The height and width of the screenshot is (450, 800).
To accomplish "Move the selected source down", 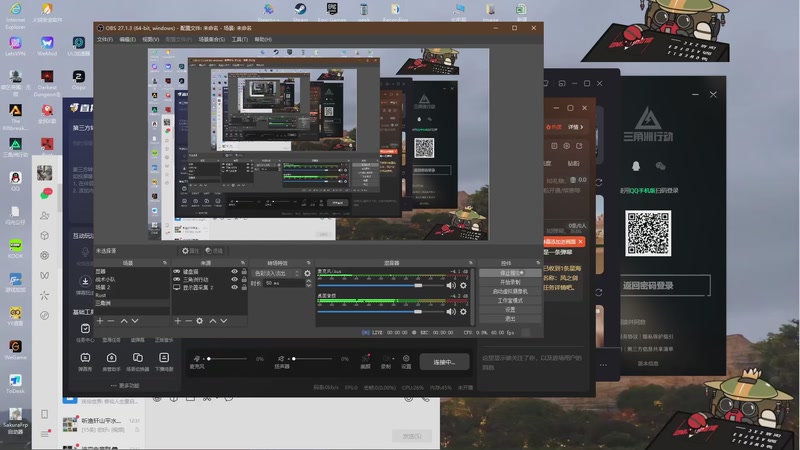I will point(223,321).
